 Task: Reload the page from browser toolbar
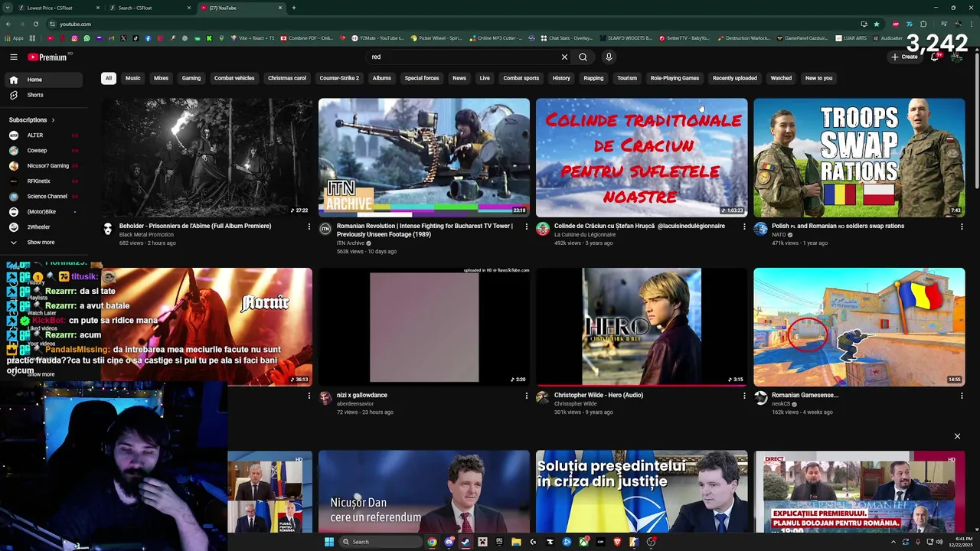click(x=36, y=24)
